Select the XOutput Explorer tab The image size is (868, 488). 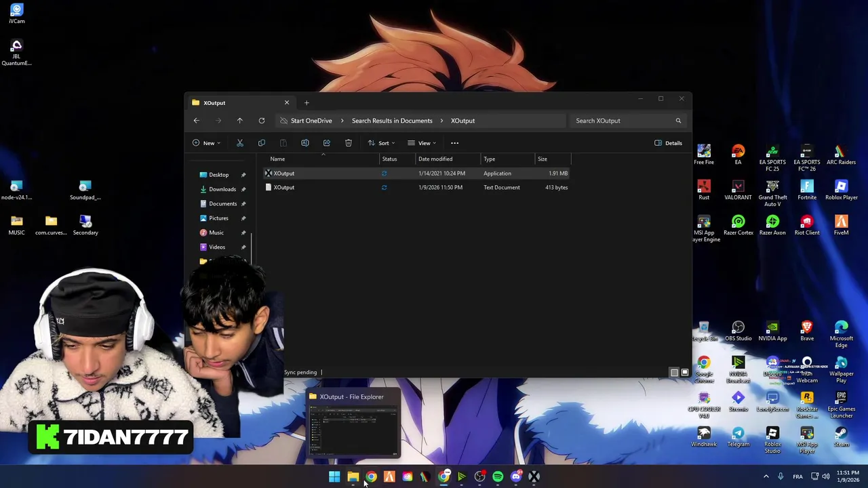241,103
